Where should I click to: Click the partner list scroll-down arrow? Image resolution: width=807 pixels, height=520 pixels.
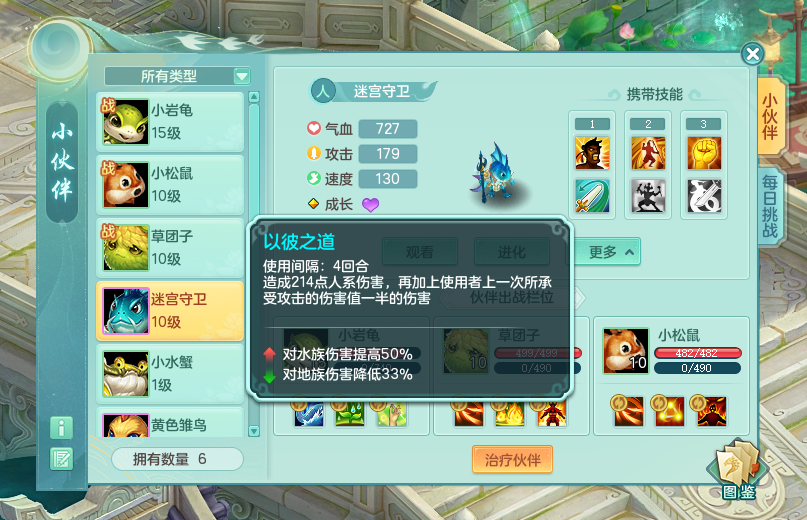254,431
